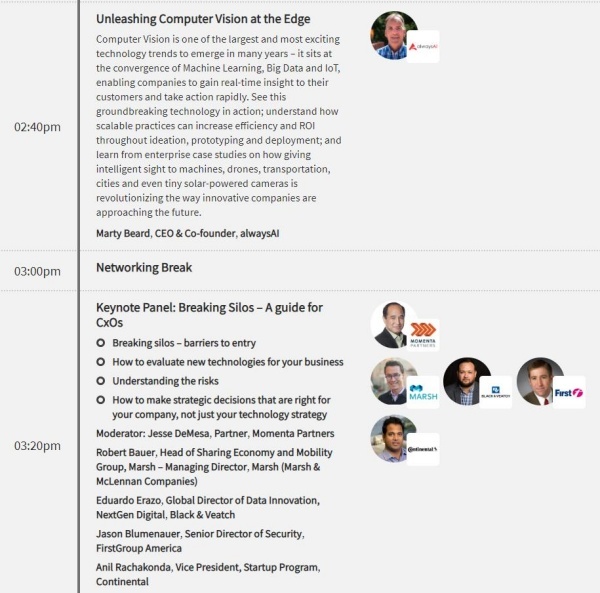Click the alwaysAI company logo badge
The height and width of the screenshot is (593, 600).
point(423,47)
